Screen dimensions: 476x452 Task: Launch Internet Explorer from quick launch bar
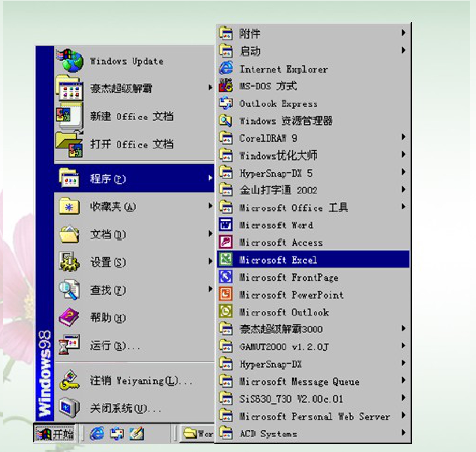pyautogui.click(x=97, y=434)
